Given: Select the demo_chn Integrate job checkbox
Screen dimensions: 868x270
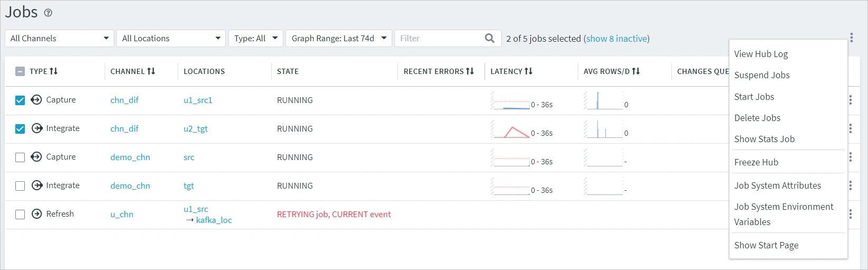Looking at the screenshot, I should 20,186.
